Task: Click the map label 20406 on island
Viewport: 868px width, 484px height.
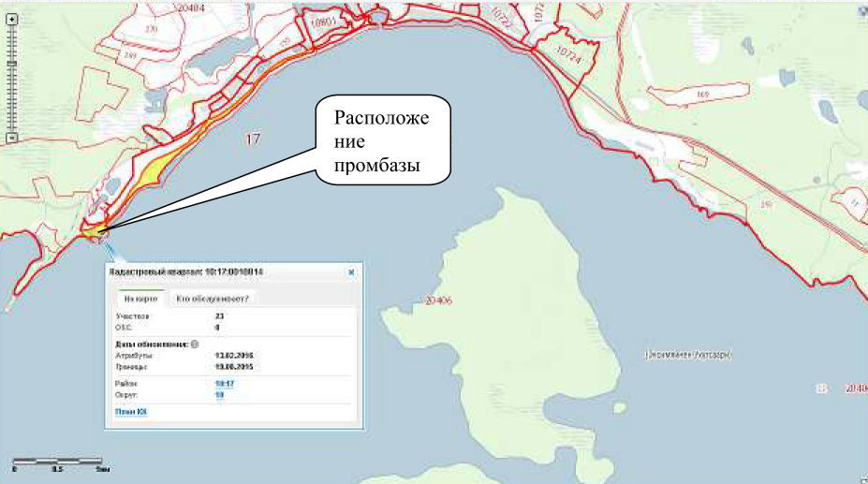Action: pos(438,301)
